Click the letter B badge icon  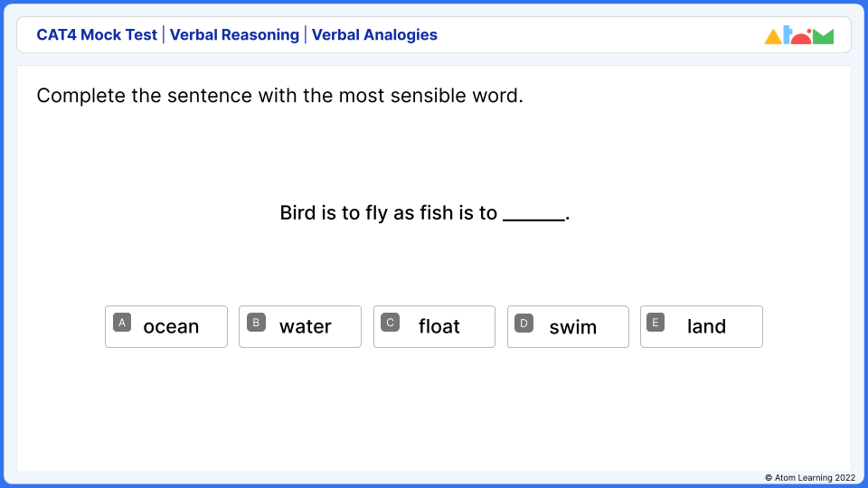(x=256, y=322)
